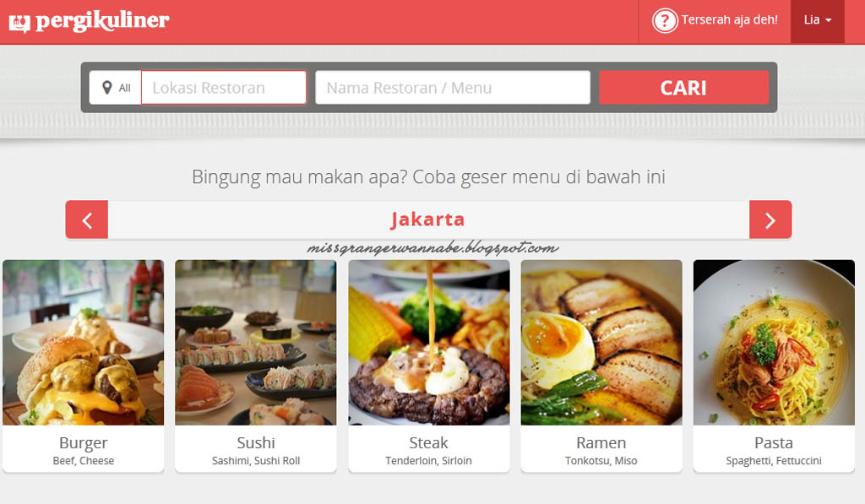
Task: Open the Burger food photo
Action: [x=84, y=343]
